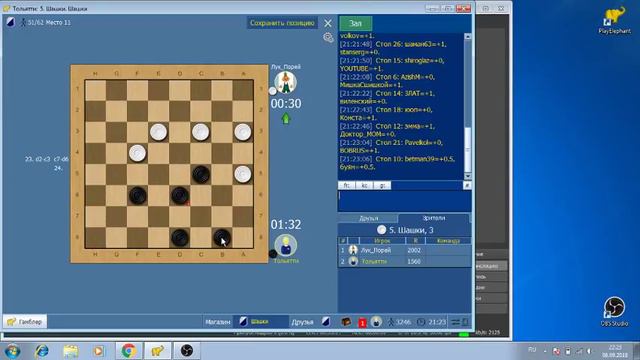Click the white checker on square A3
The image size is (640, 360).
point(243,132)
